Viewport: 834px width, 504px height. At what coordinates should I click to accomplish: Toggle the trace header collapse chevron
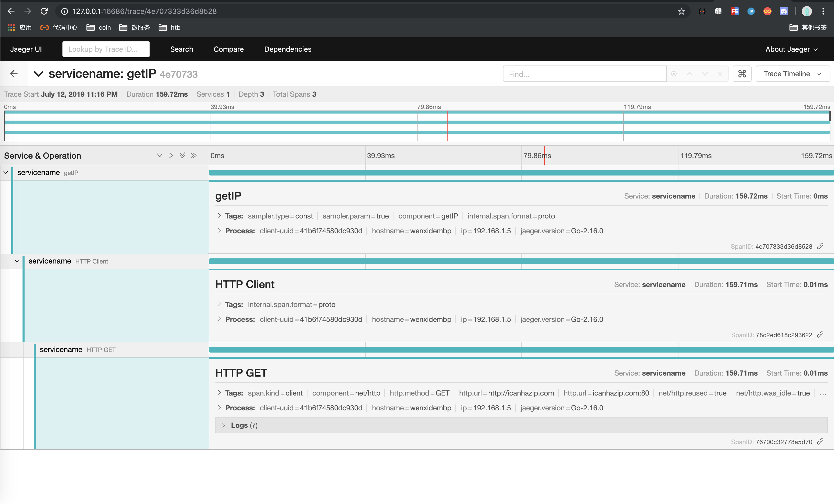pyautogui.click(x=39, y=74)
